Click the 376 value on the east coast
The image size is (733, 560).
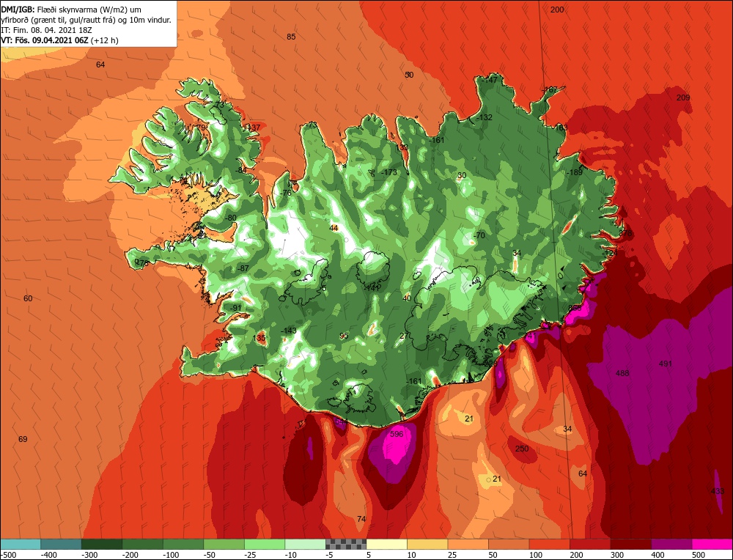point(625,233)
